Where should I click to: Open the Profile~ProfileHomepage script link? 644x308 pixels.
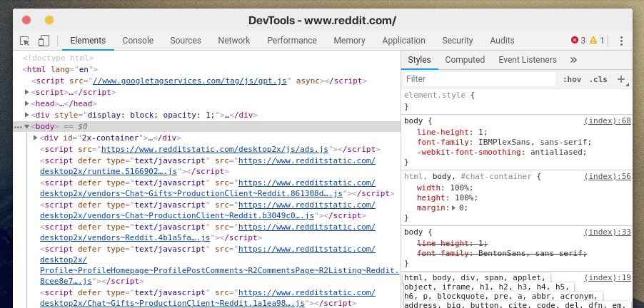coord(219,271)
